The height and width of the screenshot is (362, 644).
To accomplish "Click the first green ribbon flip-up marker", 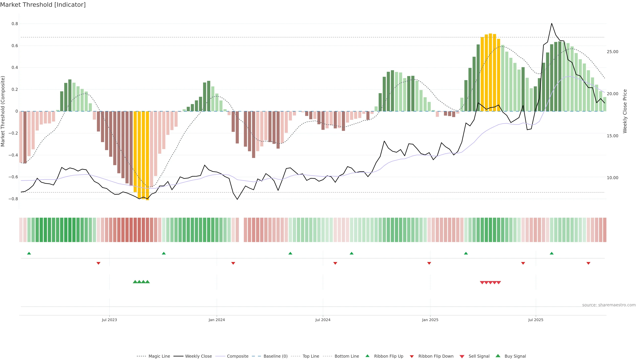I will click(x=29, y=253).
